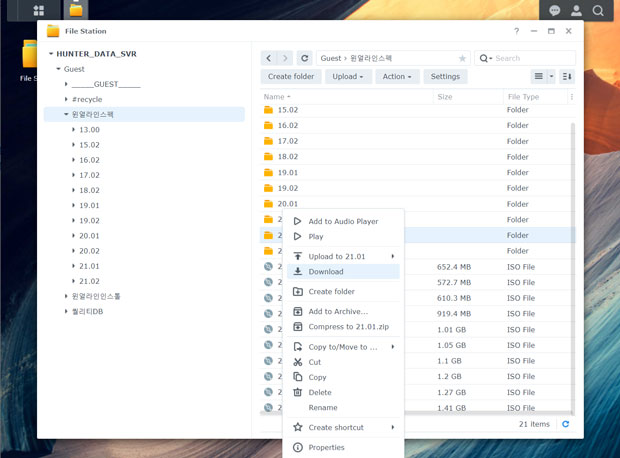Click the File Station help question mark
The width and height of the screenshot is (620, 458).
[516, 31]
